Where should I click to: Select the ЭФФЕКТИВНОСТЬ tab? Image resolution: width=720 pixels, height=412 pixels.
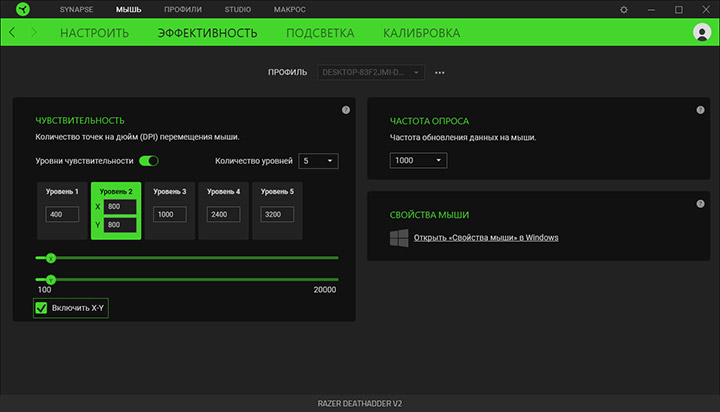point(208,33)
